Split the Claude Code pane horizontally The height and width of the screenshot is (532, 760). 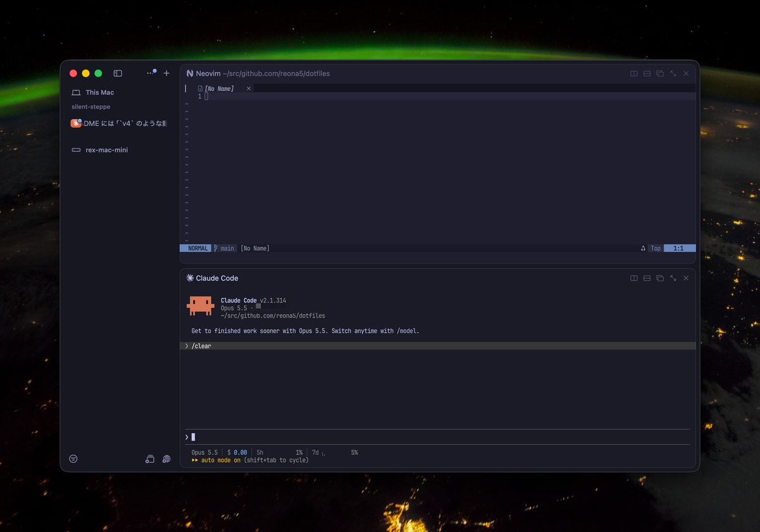647,278
